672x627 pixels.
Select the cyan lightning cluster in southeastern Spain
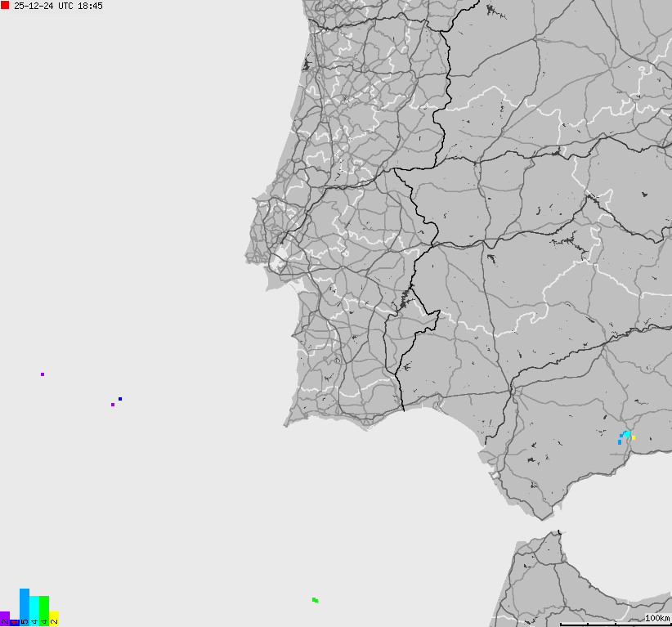tap(626, 433)
